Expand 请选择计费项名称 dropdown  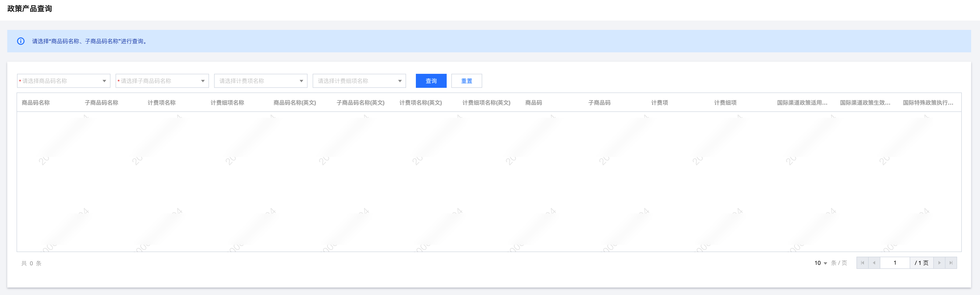point(261,81)
